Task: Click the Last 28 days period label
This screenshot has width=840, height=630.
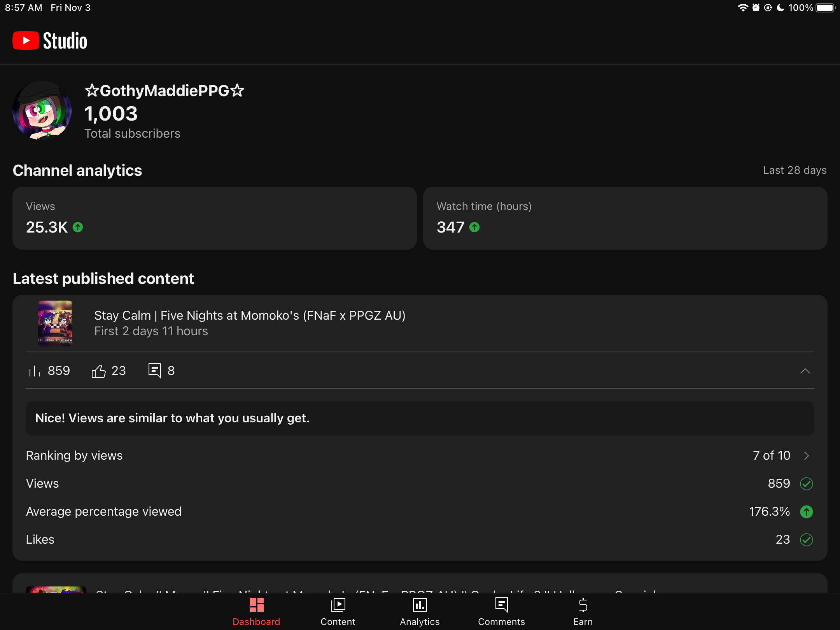Action: [794, 170]
